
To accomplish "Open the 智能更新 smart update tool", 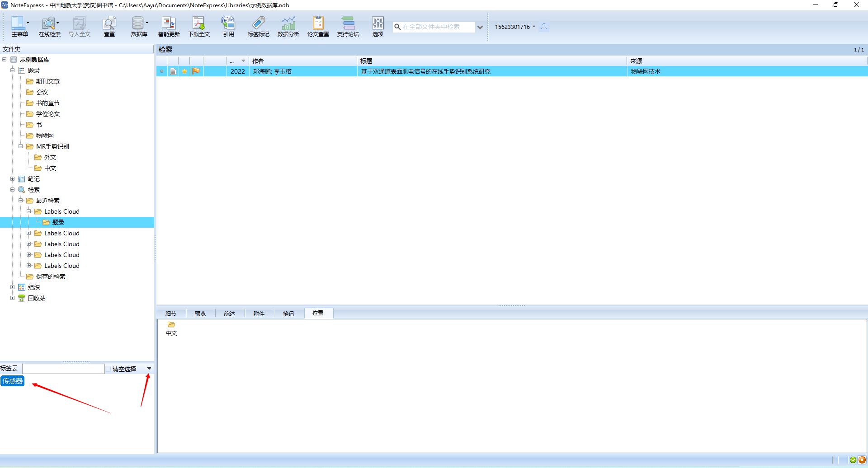I will click(x=169, y=27).
